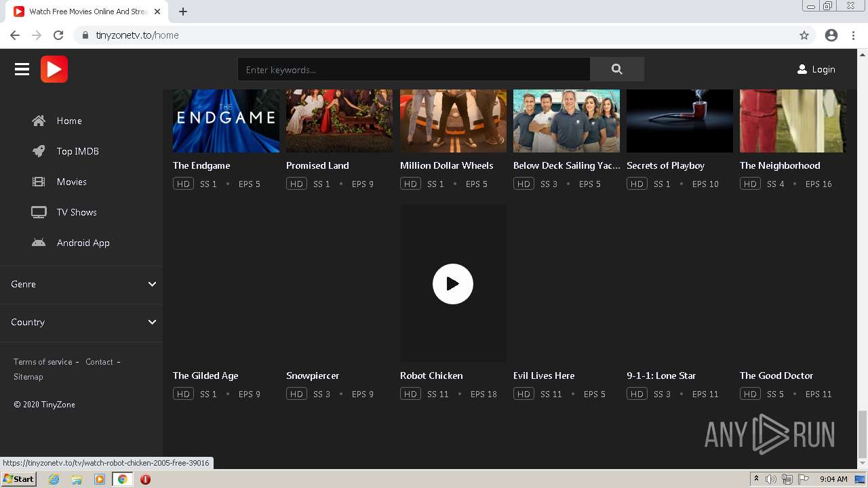
Task: Click the site lock icon in address bar
Action: coord(85,35)
